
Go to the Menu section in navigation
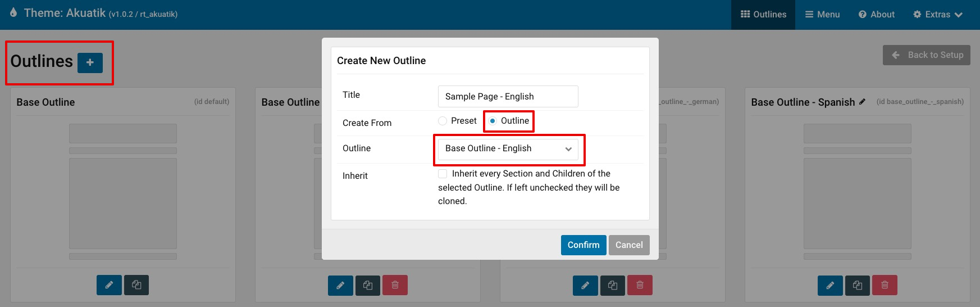point(822,15)
